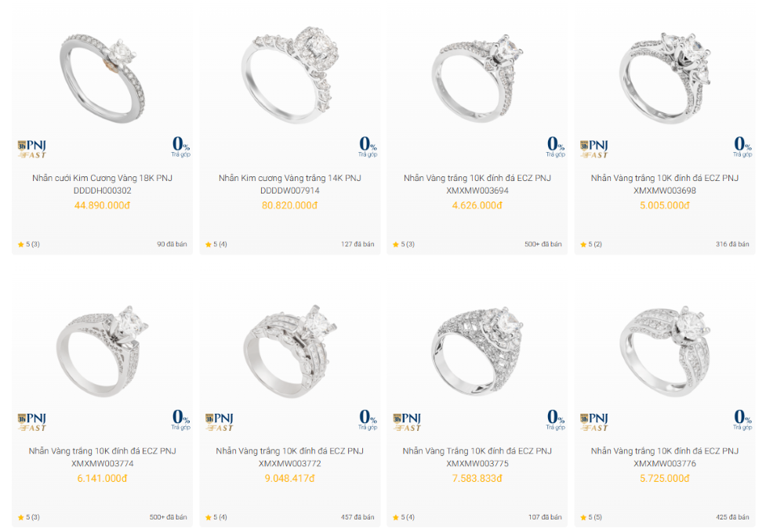Click 0% Trả góp icon on XMXMW003694 ring

point(555,147)
